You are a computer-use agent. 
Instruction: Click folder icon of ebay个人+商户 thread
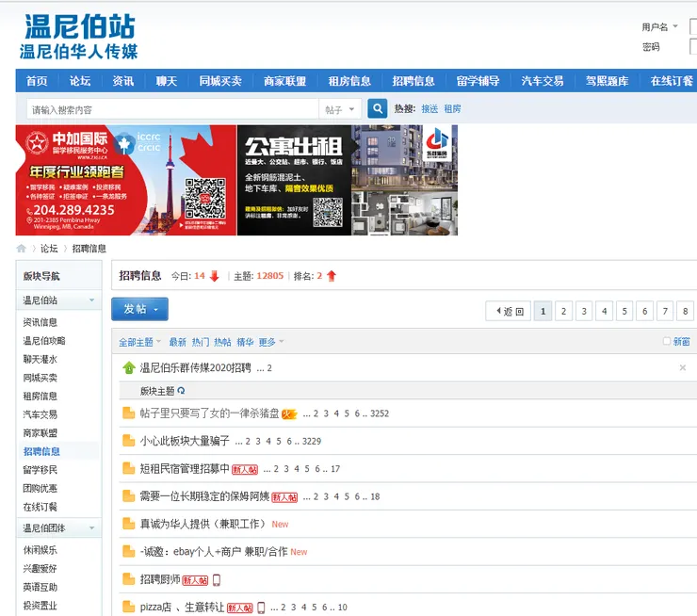128,551
